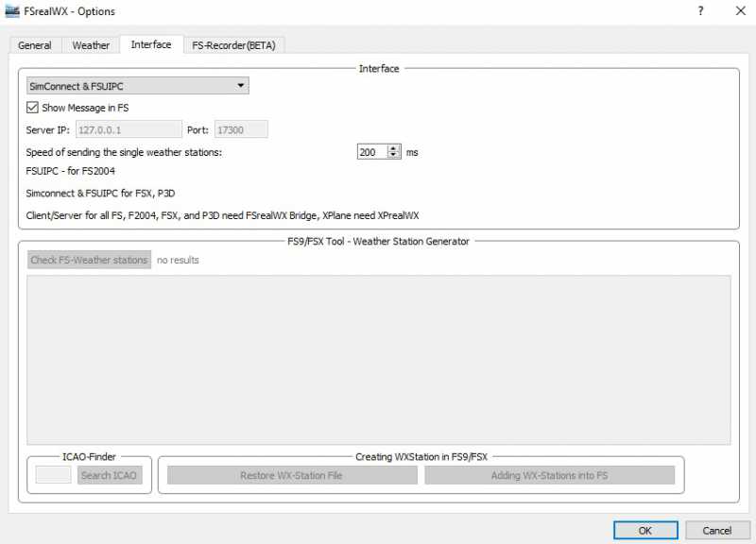Confirm options with the OK button
This screenshot has width=756, height=544.
click(x=645, y=531)
